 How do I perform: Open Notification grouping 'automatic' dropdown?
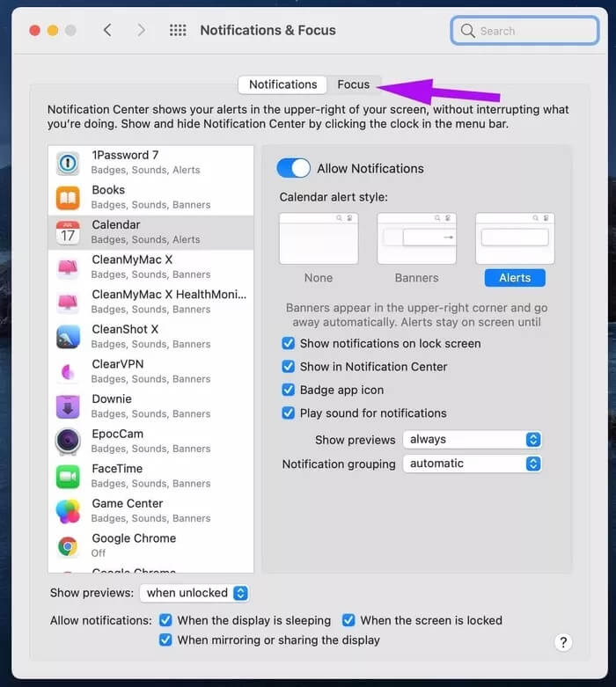coord(473,464)
